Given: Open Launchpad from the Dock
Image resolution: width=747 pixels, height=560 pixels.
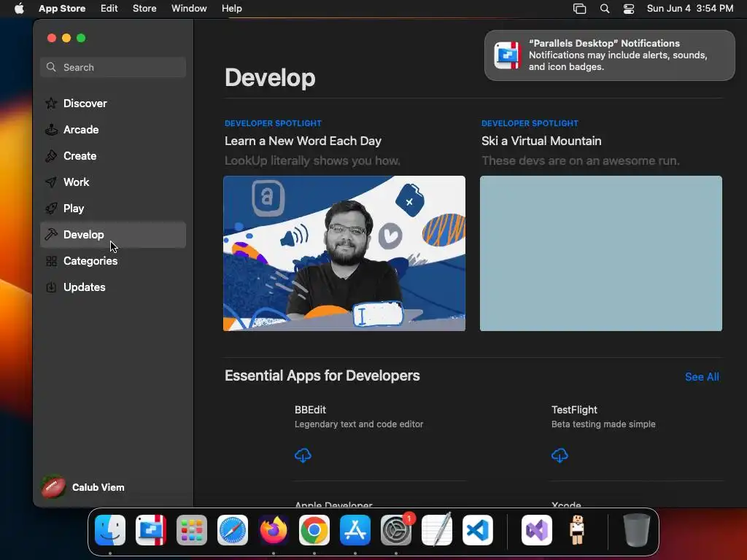Looking at the screenshot, I should (192, 530).
